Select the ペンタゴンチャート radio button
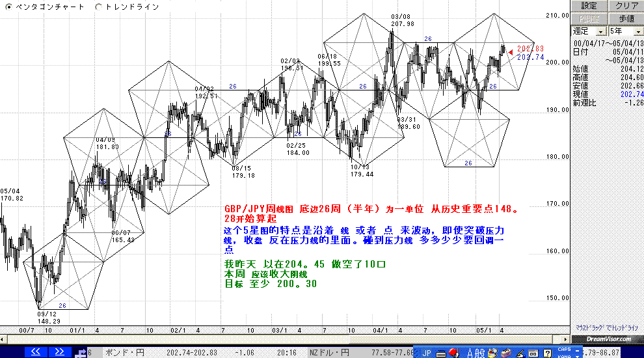Viewport: 644px width, 358px height. 8,7
